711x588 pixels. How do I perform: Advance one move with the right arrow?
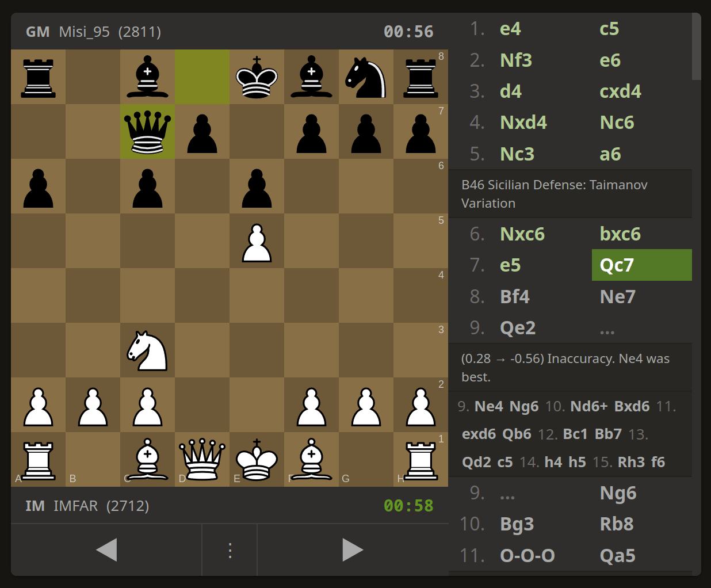tap(353, 549)
